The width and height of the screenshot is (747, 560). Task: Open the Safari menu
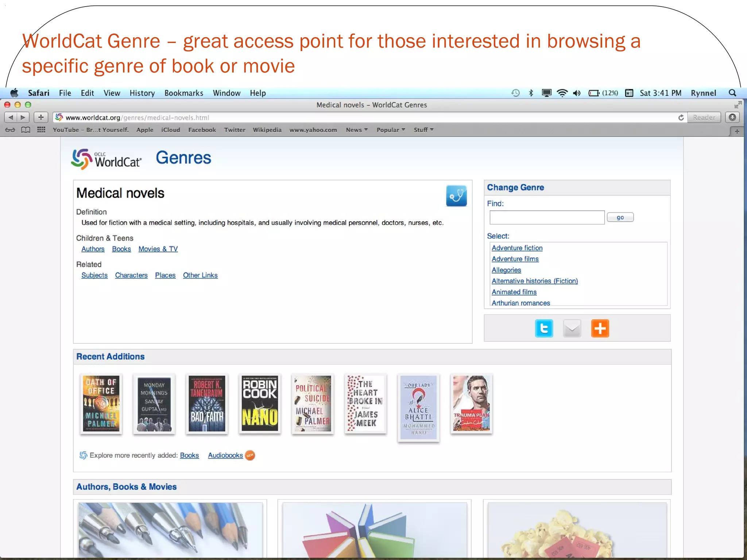[39, 93]
